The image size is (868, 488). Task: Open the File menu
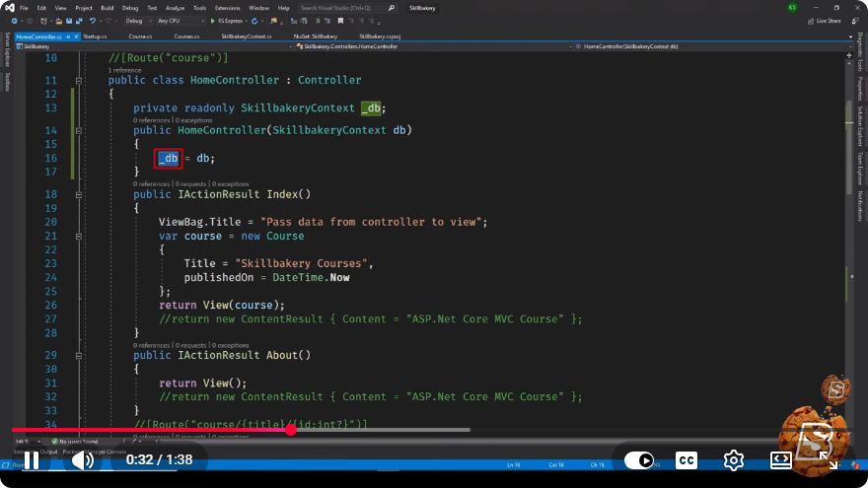click(x=24, y=8)
